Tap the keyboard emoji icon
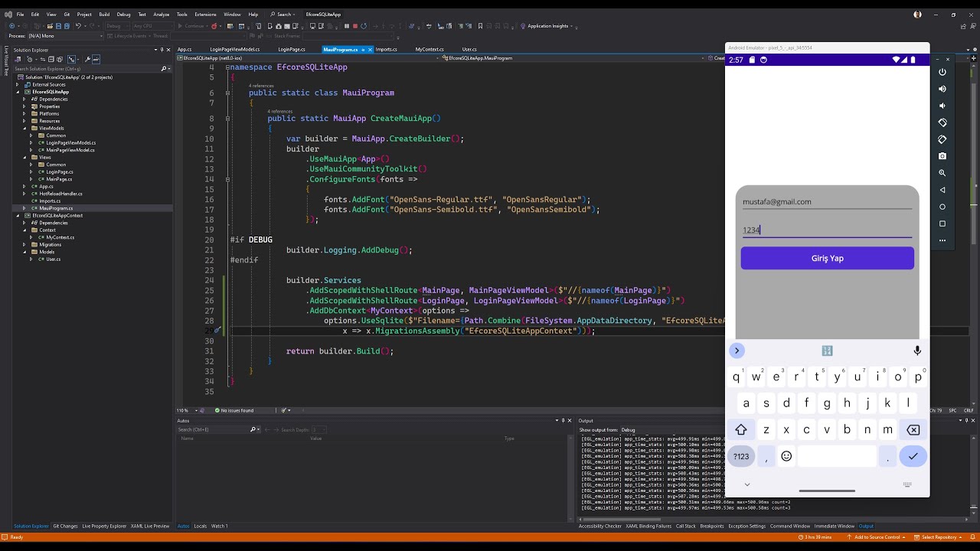This screenshot has height=551, width=980. click(x=786, y=456)
